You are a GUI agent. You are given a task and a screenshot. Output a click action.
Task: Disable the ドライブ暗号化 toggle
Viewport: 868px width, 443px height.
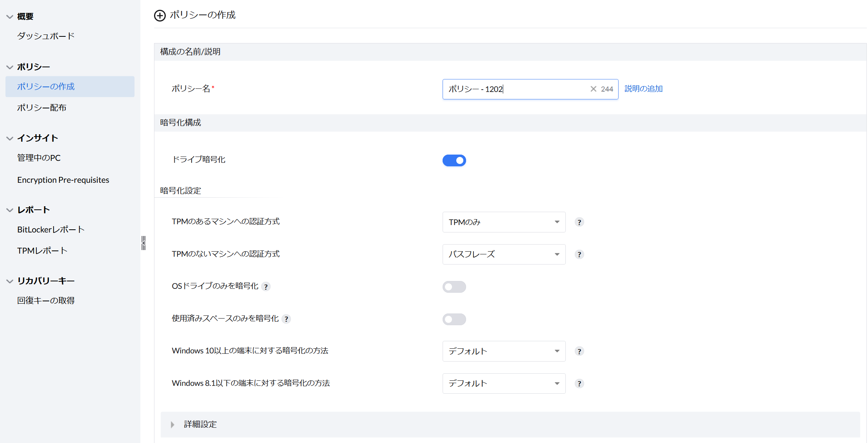[454, 160]
